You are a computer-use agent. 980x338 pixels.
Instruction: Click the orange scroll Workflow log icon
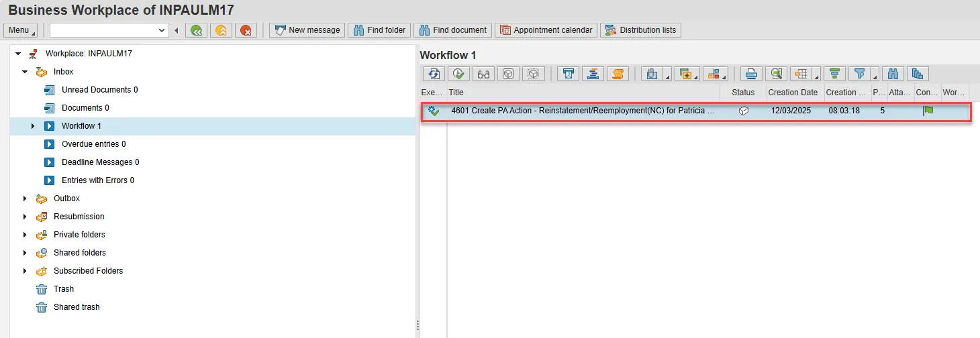click(x=618, y=74)
